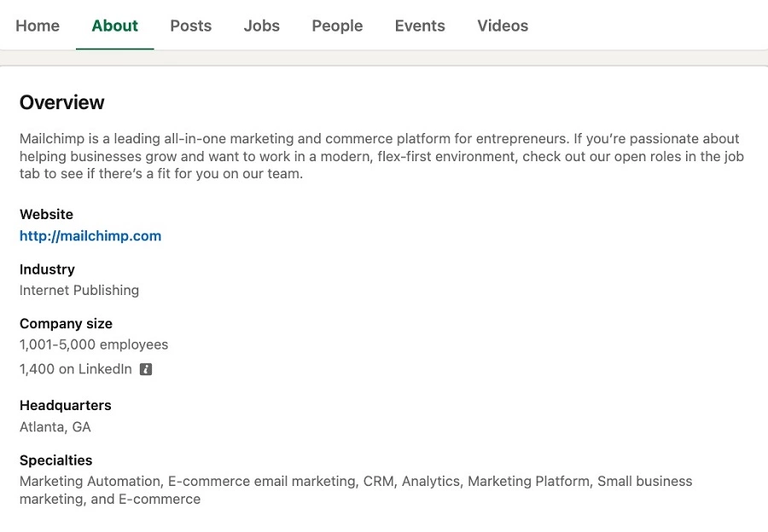768x532 pixels.
Task: Click the Headquarters label
Action: 65,405
